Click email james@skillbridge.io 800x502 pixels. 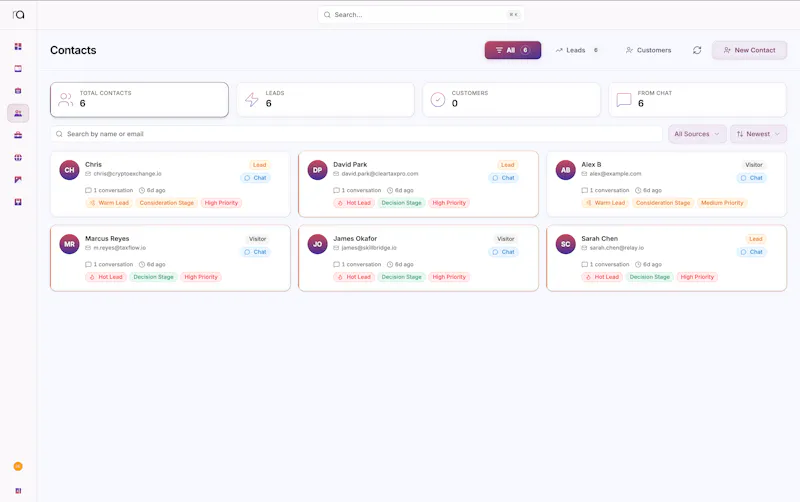click(x=369, y=248)
